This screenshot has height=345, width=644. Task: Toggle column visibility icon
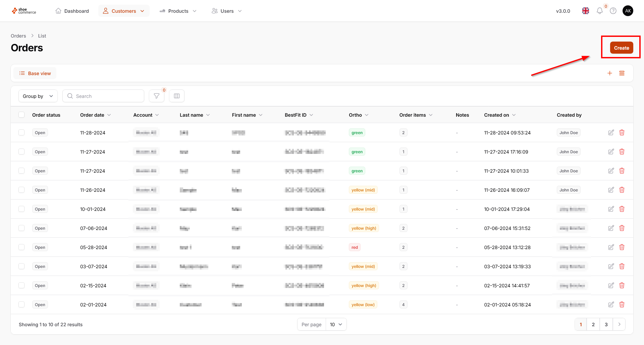coord(177,96)
